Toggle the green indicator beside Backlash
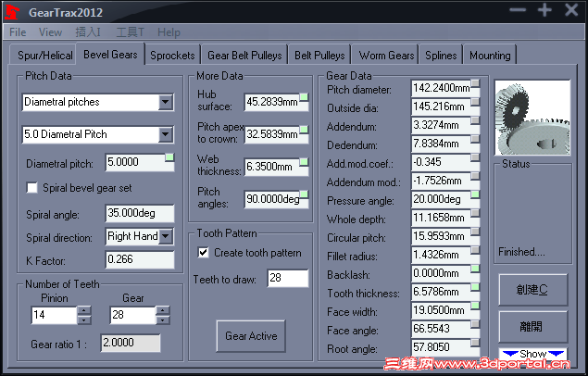 [x=475, y=269]
